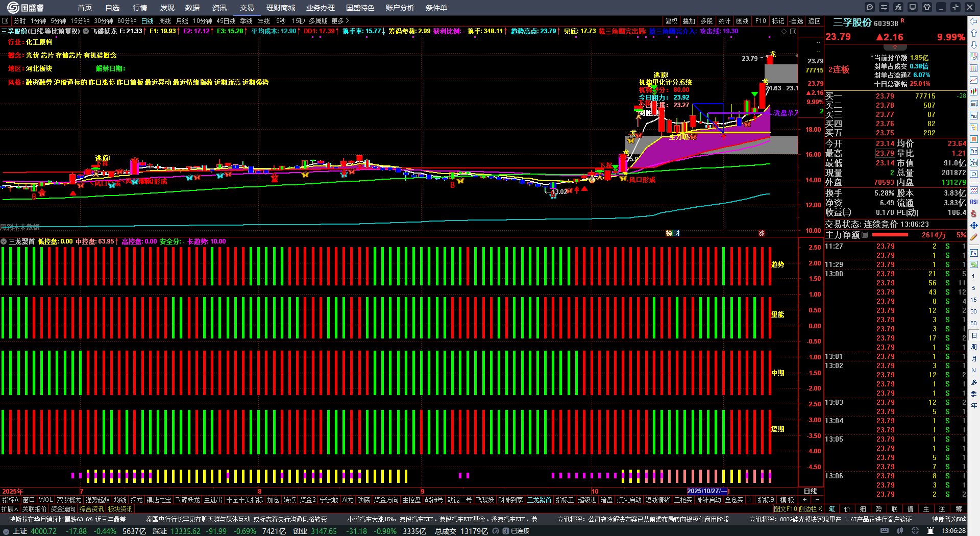This screenshot has height=536, width=980.
Task: Open the message chat icon in title bar
Action: tap(870, 7)
